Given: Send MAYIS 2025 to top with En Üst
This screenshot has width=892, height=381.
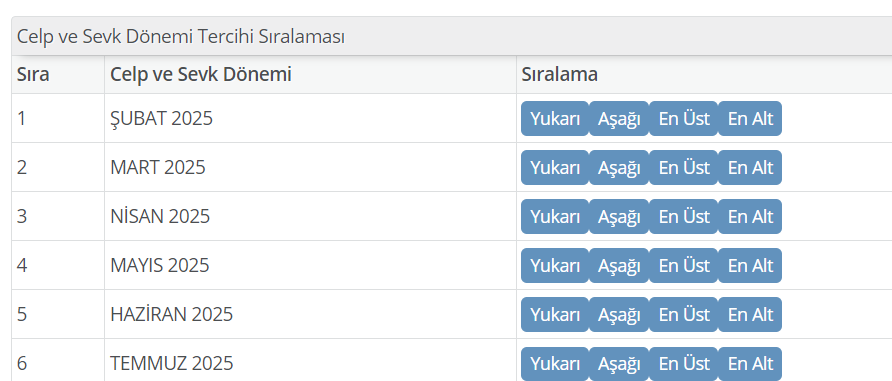Looking at the screenshot, I should [684, 265].
